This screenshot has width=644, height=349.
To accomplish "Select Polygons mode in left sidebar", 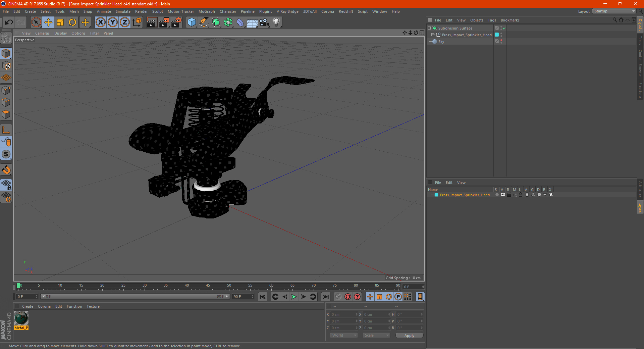I will click(6, 115).
